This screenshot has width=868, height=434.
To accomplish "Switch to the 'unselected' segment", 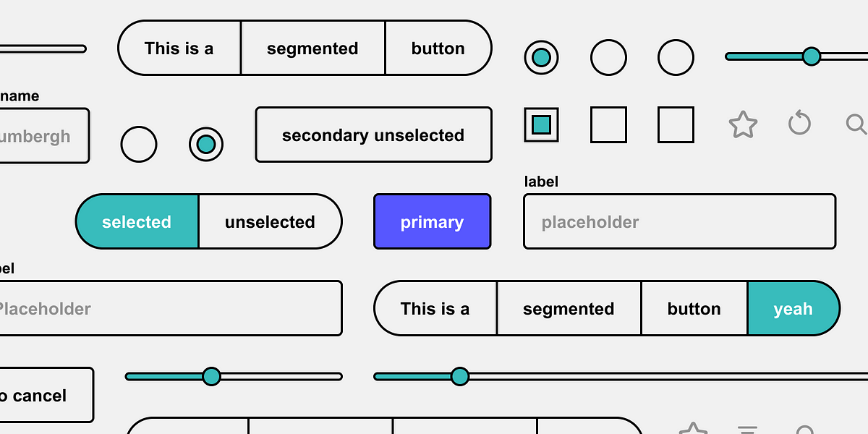I will (269, 221).
